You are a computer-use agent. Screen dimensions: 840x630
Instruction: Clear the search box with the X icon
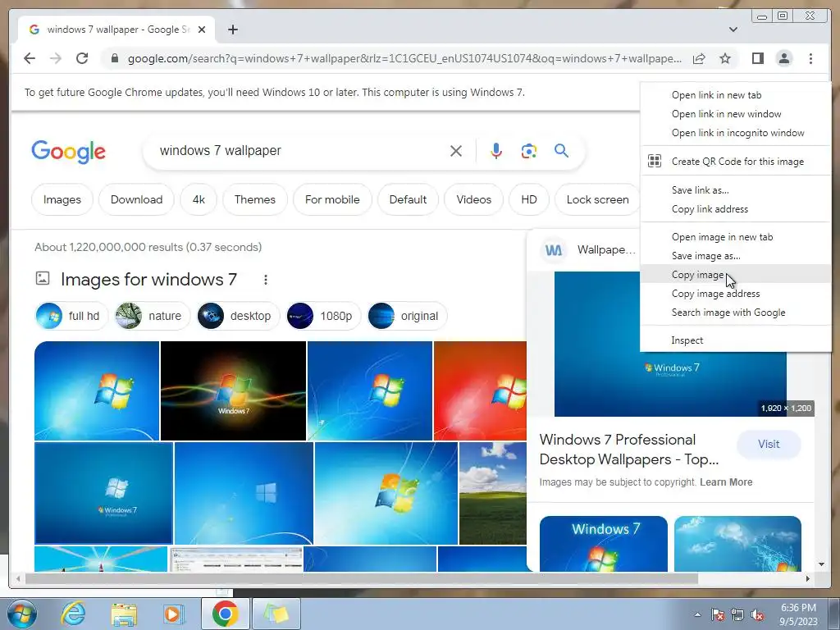tap(456, 151)
